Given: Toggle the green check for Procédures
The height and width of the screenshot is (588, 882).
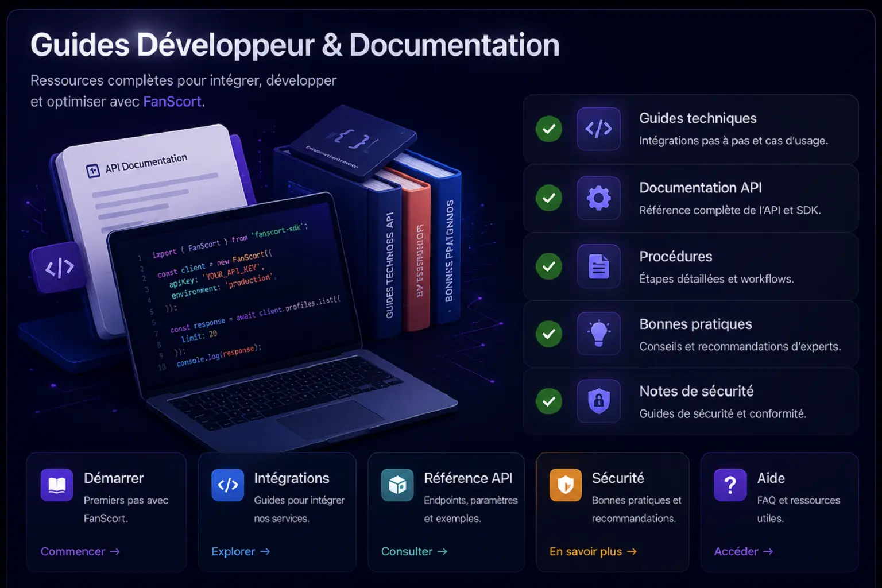Looking at the screenshot, I should 549,266.
